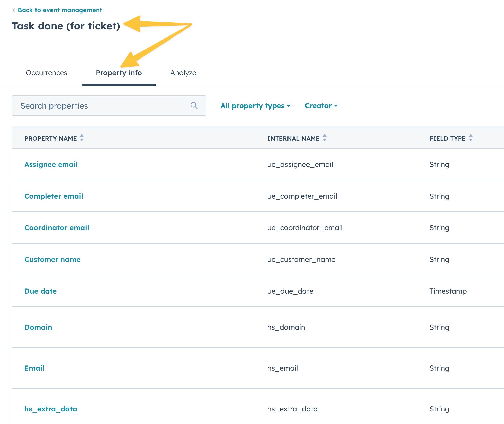Open All property types dropdown
Image resolution: width=504 pixels, height=424 pixels.
point(255,106)
